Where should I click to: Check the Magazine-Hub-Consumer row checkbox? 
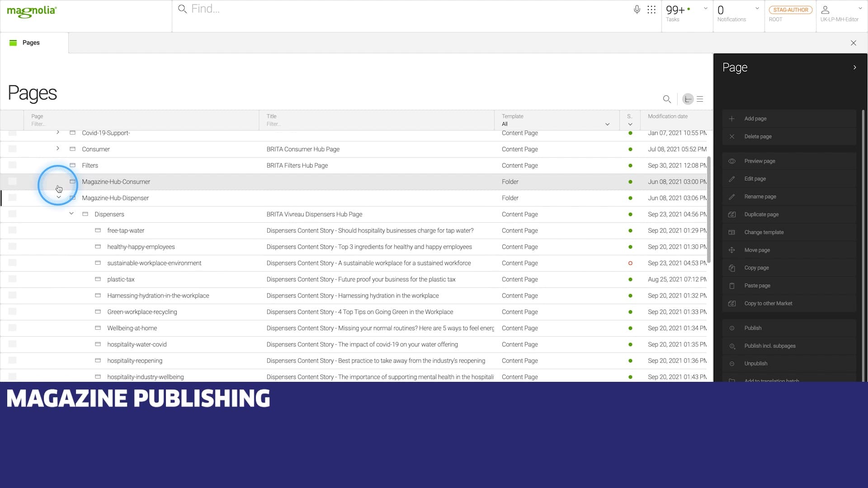13,182
